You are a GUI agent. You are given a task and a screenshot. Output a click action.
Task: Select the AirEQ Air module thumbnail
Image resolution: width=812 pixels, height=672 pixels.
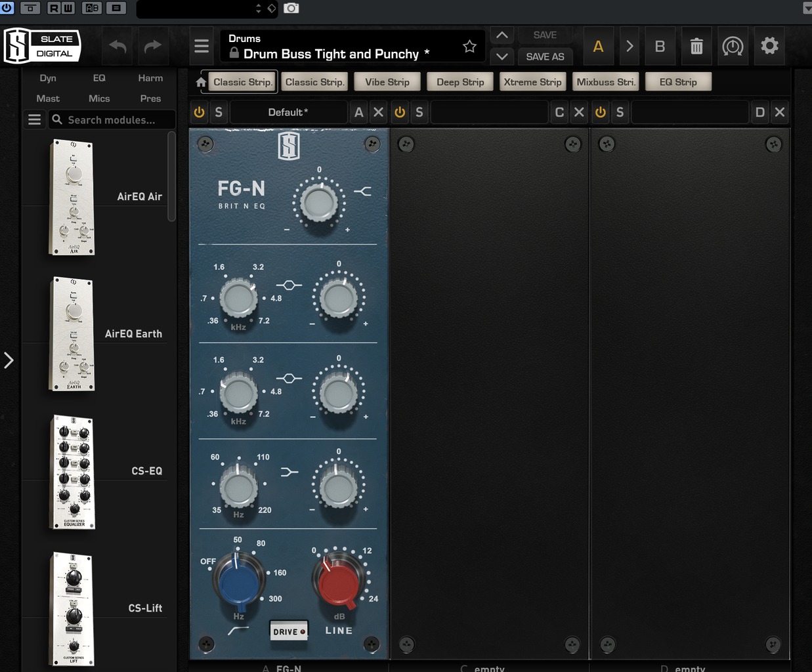tap(72, 197)
